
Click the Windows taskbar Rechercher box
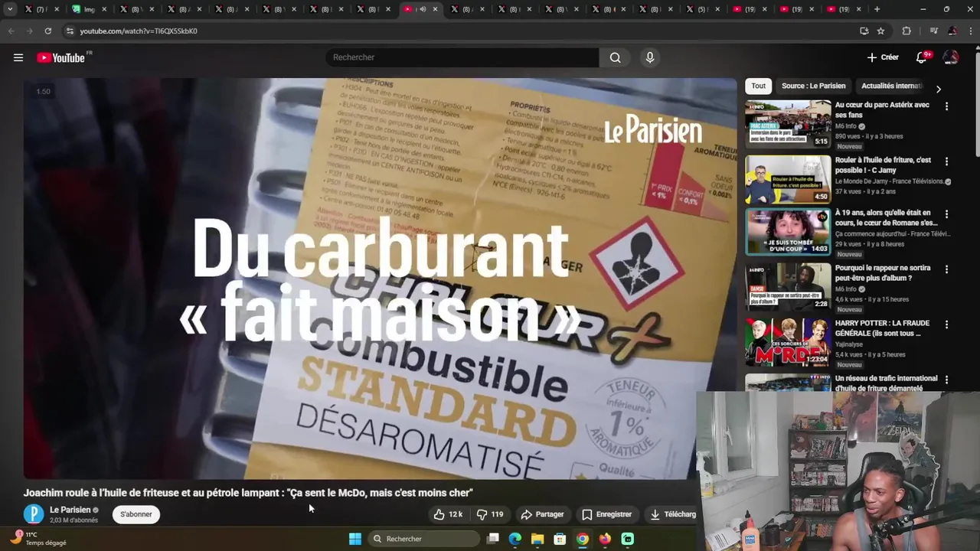(x=423, y=539)
